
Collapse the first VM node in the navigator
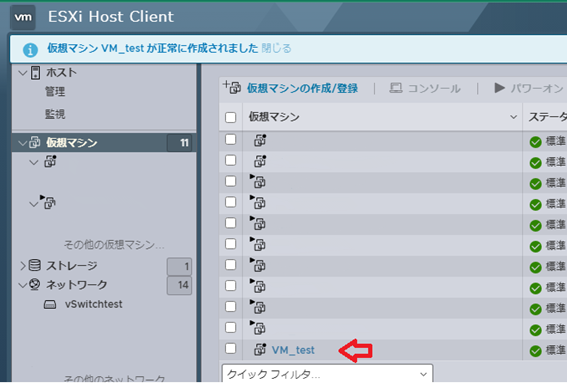pyautogui.click(x=34, y=163)
